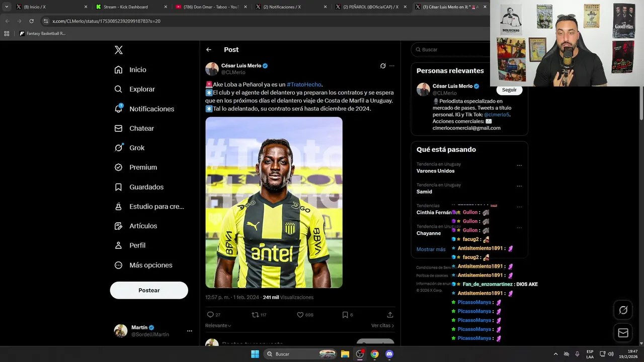Click the browser reload button
This screenshot has height=362, width=644.
click(x=31, y=21)
